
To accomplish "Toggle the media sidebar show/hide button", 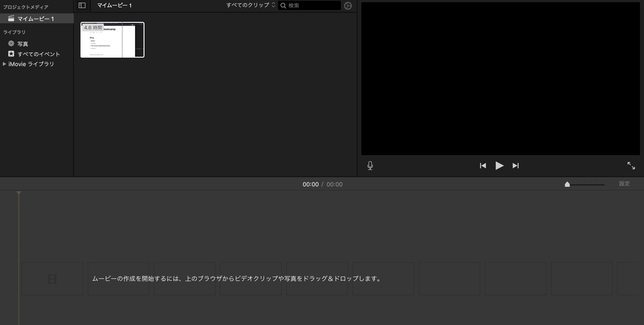I will point(82,6).
